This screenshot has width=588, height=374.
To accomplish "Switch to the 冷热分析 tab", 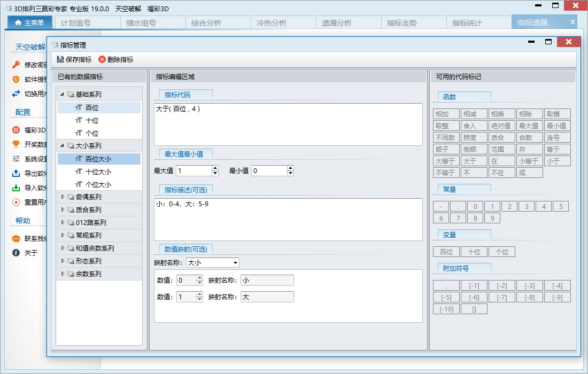I will [271, 23].
